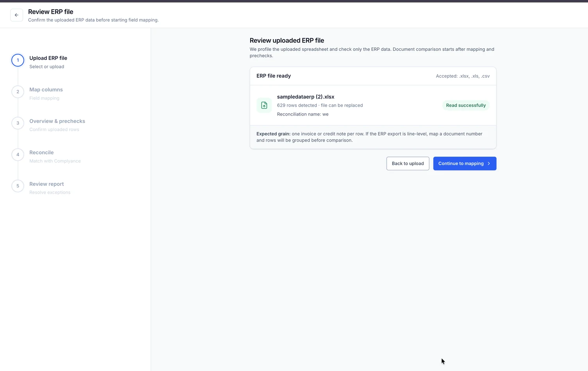Click the step 2 circle icon
This screenshot has height=371, width=588.
point(18,92)
